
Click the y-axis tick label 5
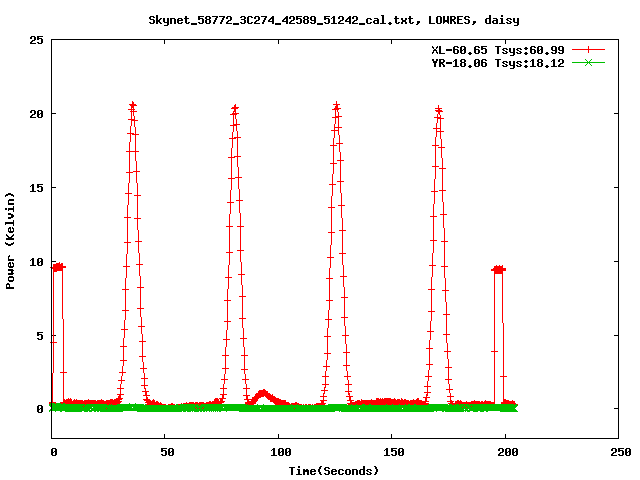[x=40, y=336]
